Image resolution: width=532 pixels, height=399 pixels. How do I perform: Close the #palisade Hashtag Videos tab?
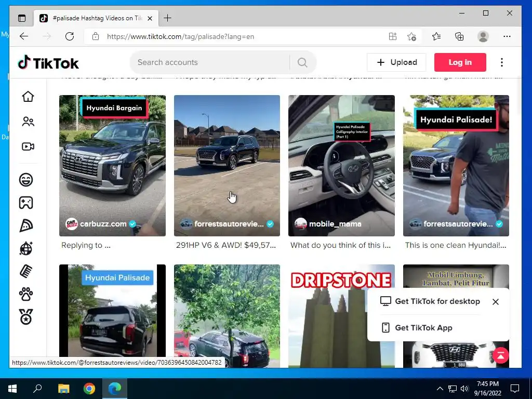tap(150, 18)
